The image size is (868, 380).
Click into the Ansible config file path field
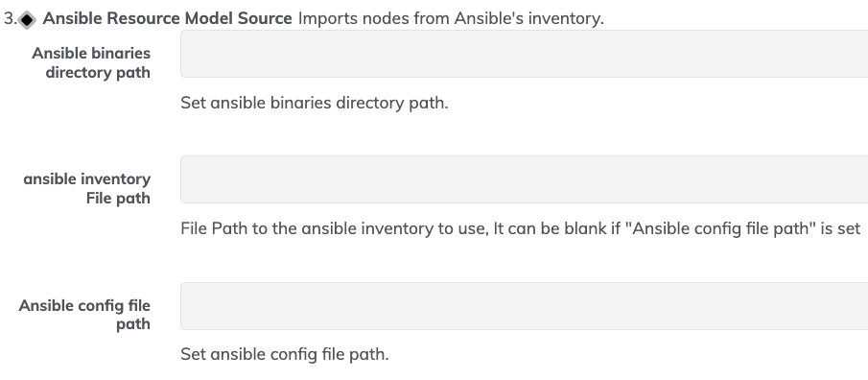[525, 306]
